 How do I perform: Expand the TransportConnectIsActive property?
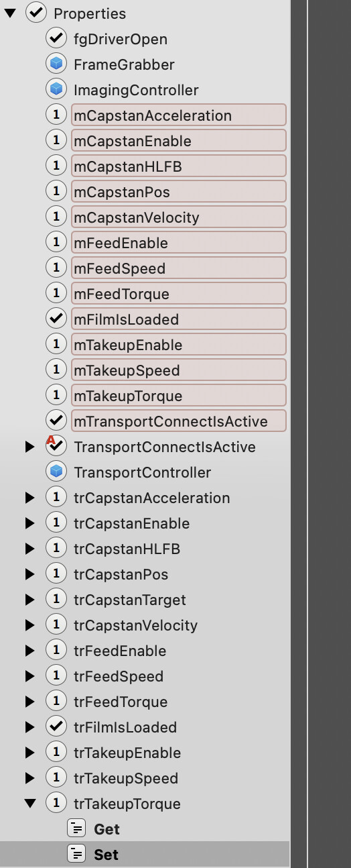point(29,447)
